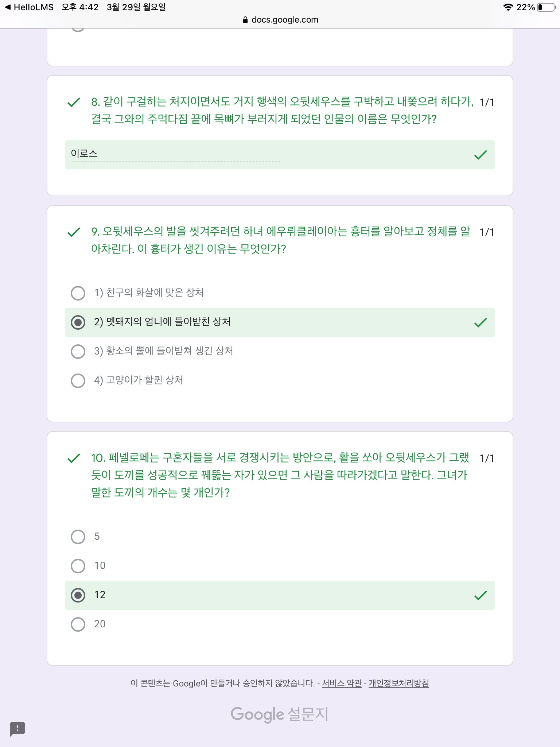560x747 pixels.
Task: Choose option 4) 고양이가 할퀸 상처
Action: pyautogui.click(x=78, y=380)
